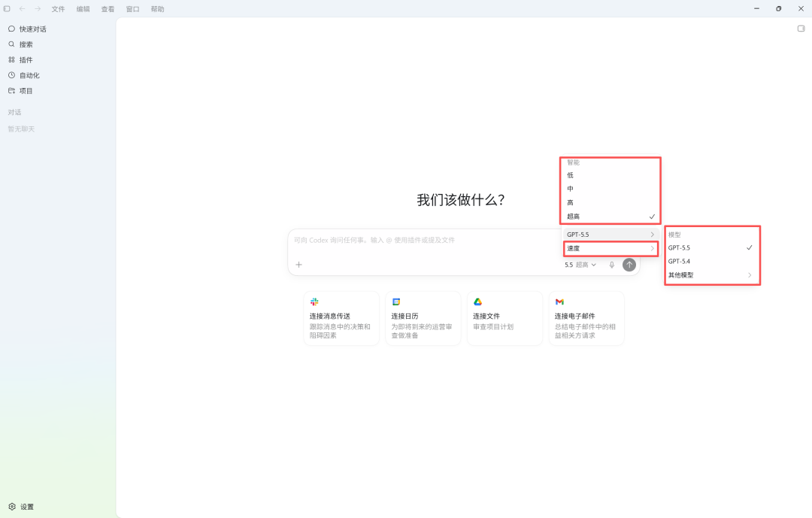Open the 连接消息传送 card
This screenshot has height=518, width=812.
tap(341, 318)
